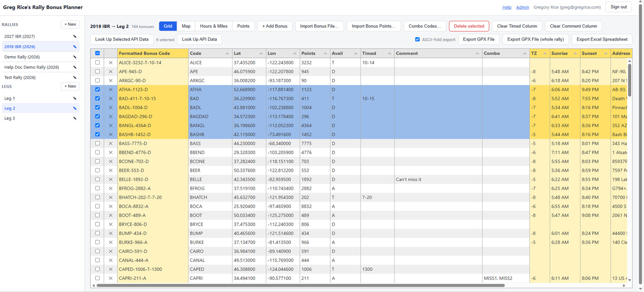Open the Hours & Miles tab
644x292 pixels.
214,26
